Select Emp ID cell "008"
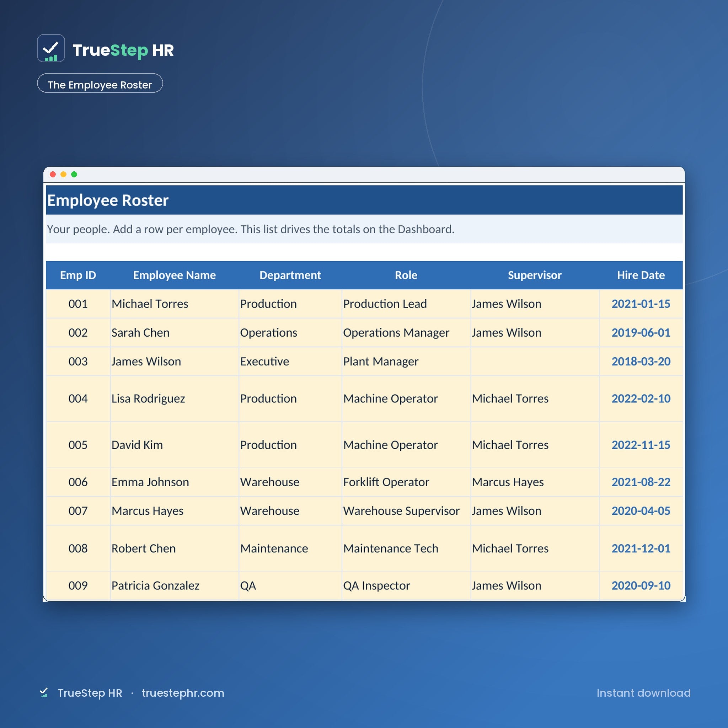The image size is (728, 728). coord(78,548)
